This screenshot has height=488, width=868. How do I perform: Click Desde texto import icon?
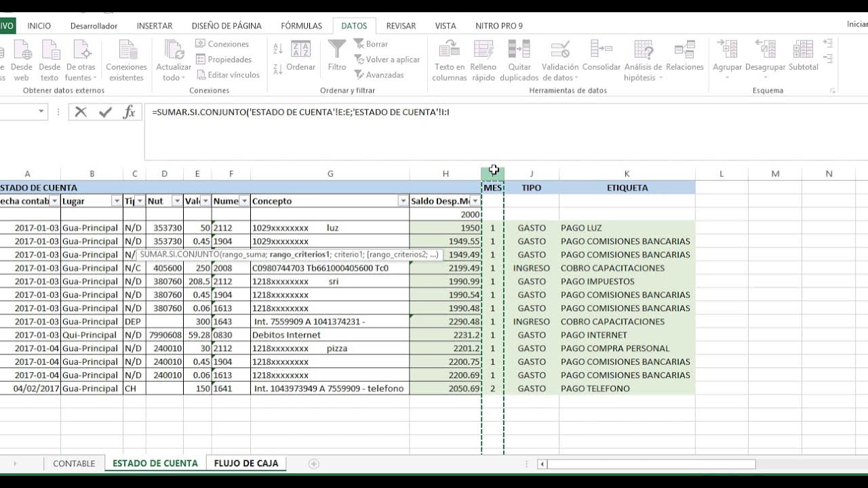pos(50,61)
